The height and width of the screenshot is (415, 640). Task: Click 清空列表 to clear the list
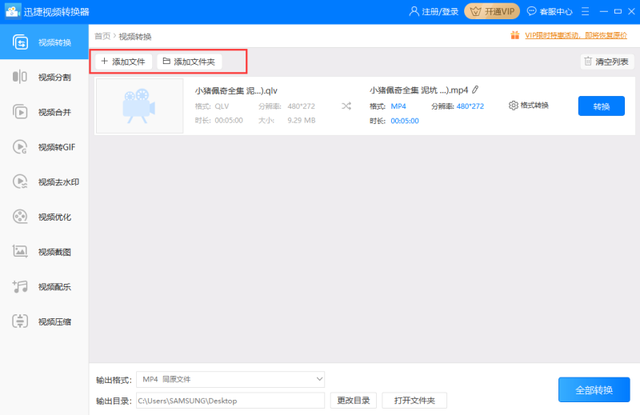(607, 62)
